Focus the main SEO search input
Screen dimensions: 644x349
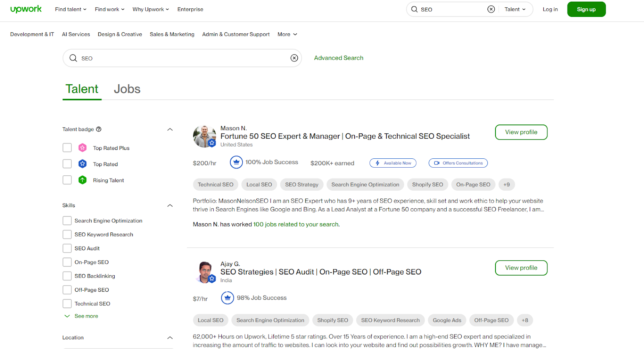(x=182, y=58)
